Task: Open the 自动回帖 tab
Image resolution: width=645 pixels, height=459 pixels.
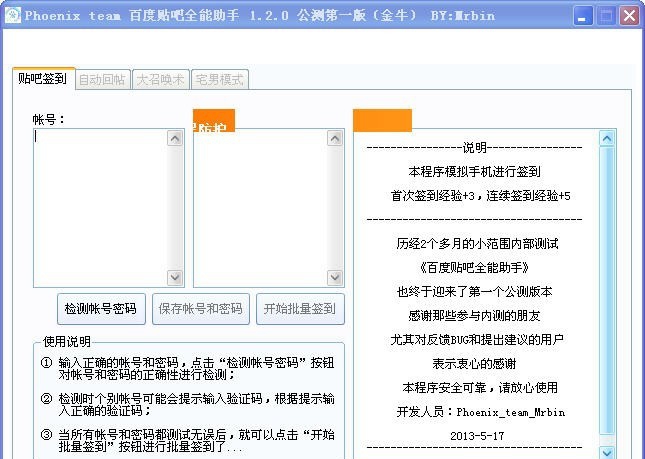Action: 103,79
